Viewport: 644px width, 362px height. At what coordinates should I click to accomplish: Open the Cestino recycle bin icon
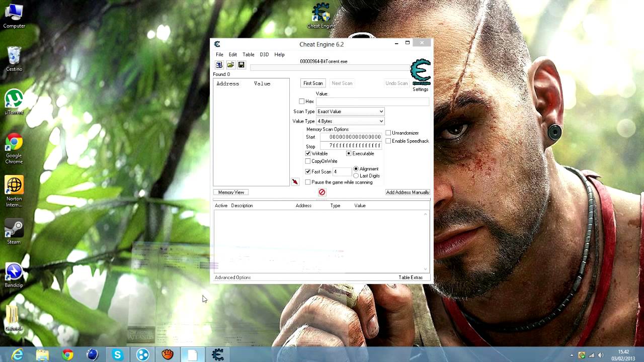click(14, 59)
